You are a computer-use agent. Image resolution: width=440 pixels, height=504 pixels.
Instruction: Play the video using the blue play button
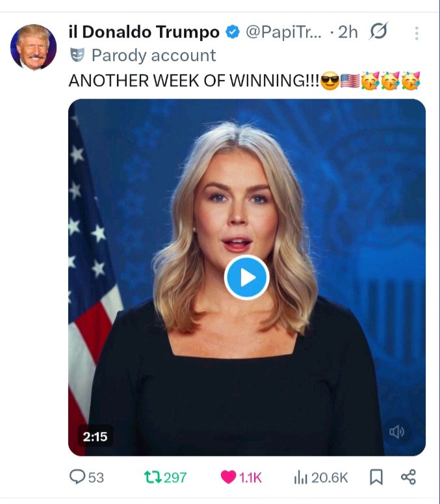click(246, 277)
